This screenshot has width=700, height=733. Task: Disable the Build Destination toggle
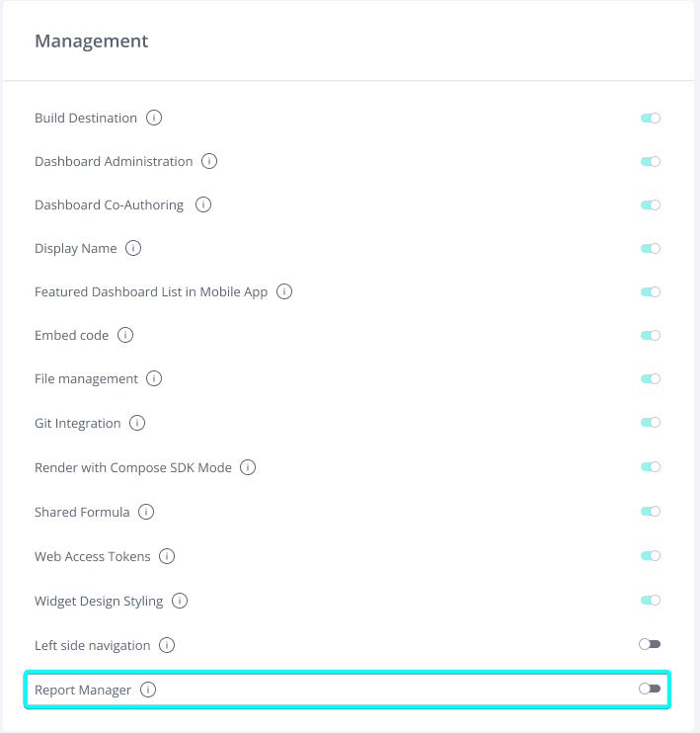coord(650,118)
